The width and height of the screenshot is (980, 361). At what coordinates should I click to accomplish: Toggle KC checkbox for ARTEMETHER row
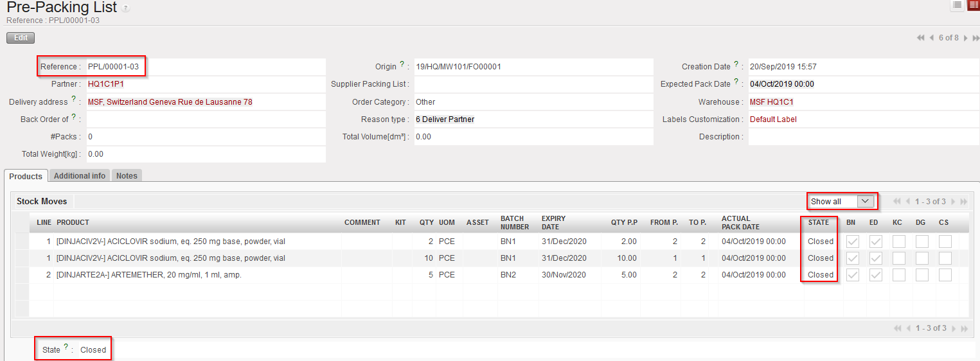[898, 275]
